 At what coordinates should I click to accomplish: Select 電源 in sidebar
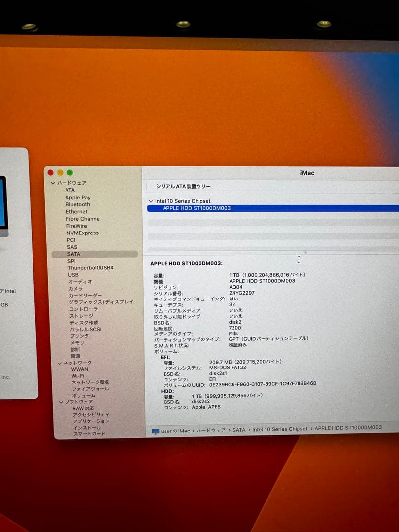pyautogui.click(x=75, y=356)
